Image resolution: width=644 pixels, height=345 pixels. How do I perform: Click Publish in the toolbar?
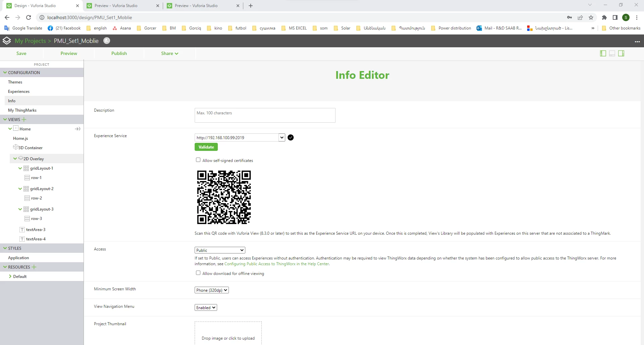(x=119, y=53)
